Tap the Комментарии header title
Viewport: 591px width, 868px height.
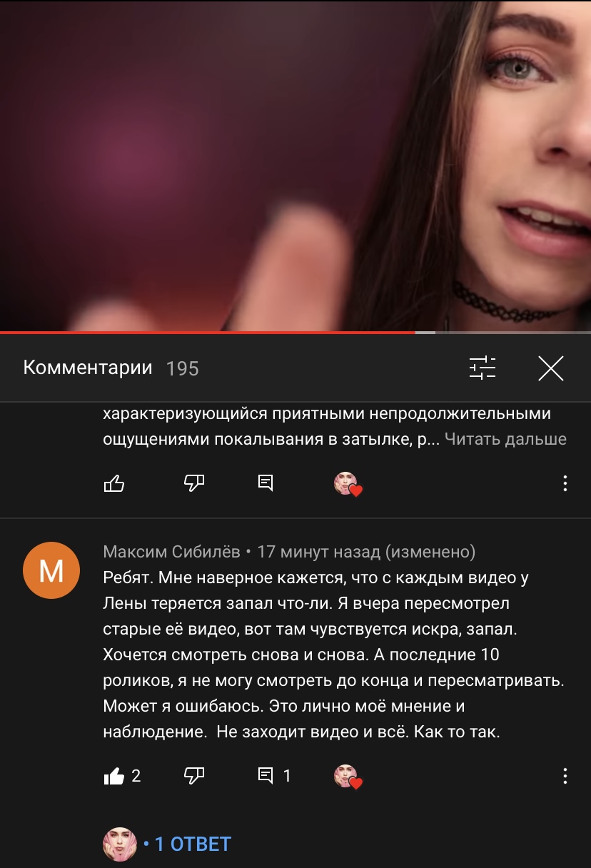click(x=88, y=368)
